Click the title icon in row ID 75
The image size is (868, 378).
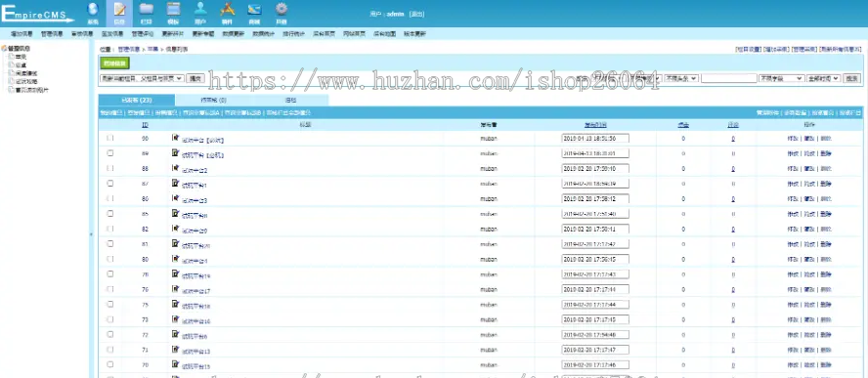click(x=176, y=304)
